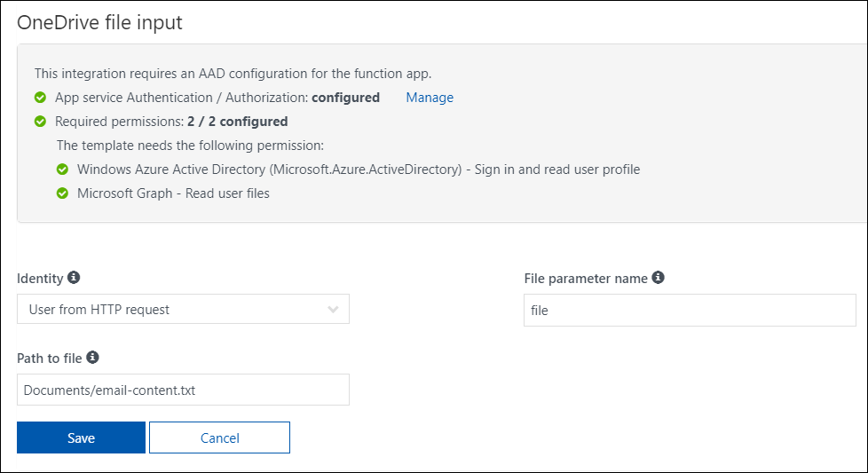
Task: Click the OneDrive file input heading
Action: click(100, 22)
